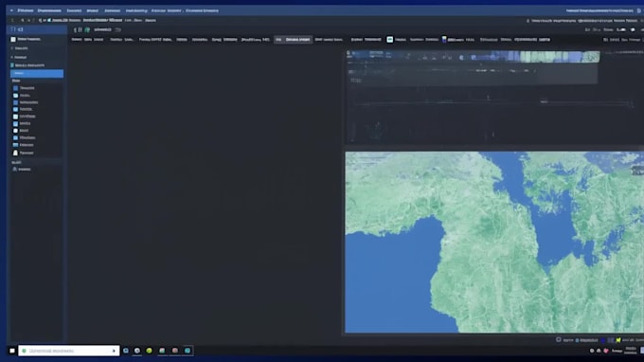Screen dimensions: 644x362
Task: Click the yellow icon in the status bar below the map
Action: click(x=618, y=340)
